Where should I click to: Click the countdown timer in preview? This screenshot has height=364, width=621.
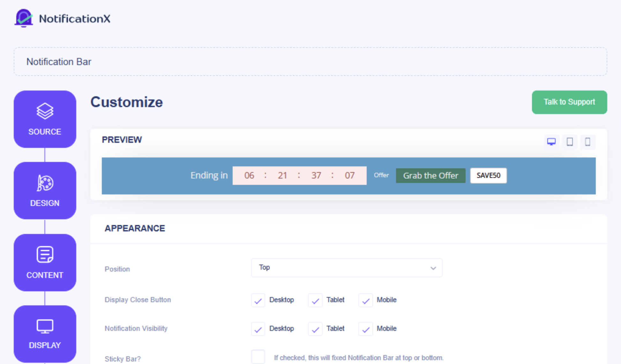pyautogui.click(x=299, y=176)
